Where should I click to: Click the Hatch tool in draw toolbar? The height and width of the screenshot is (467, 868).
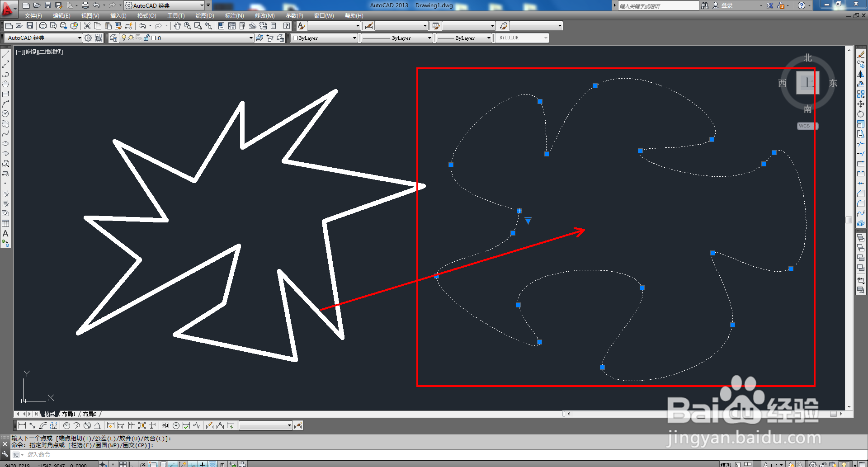(x=5, y=193)
